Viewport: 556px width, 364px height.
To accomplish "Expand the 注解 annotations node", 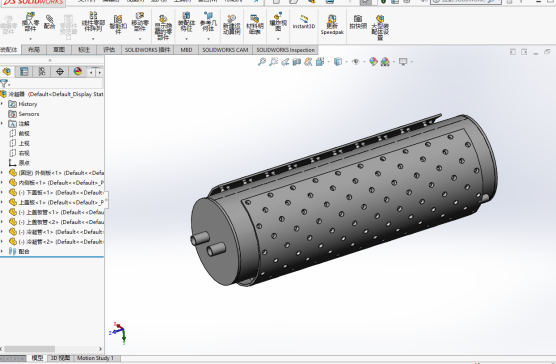I will (2, 123).
